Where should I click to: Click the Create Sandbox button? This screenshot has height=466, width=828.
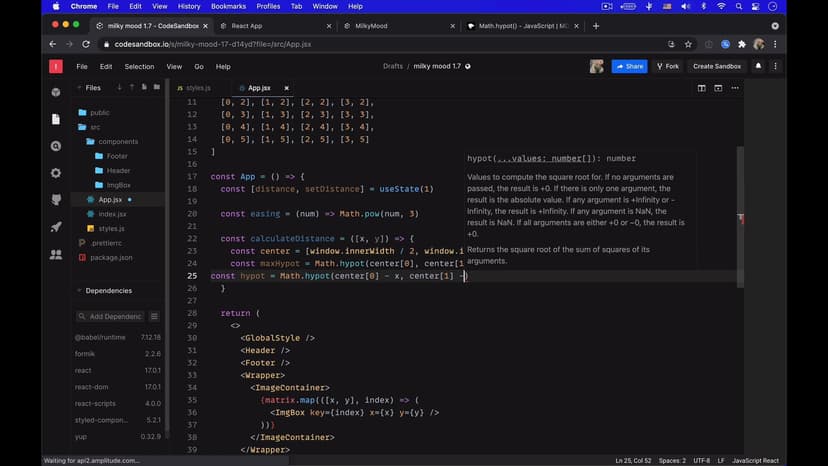pyautogui.click(x=717, y=66)
